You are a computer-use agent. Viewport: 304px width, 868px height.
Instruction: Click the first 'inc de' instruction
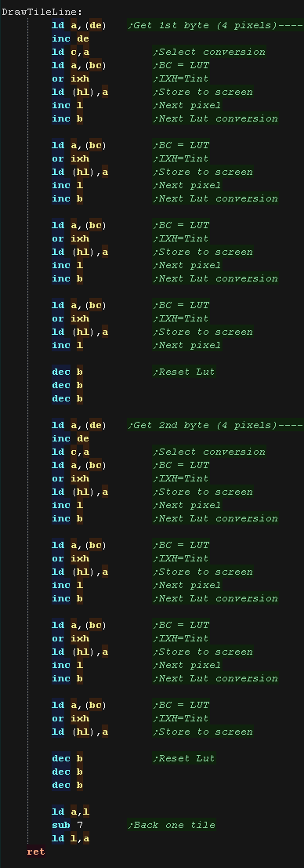[71, 38]
